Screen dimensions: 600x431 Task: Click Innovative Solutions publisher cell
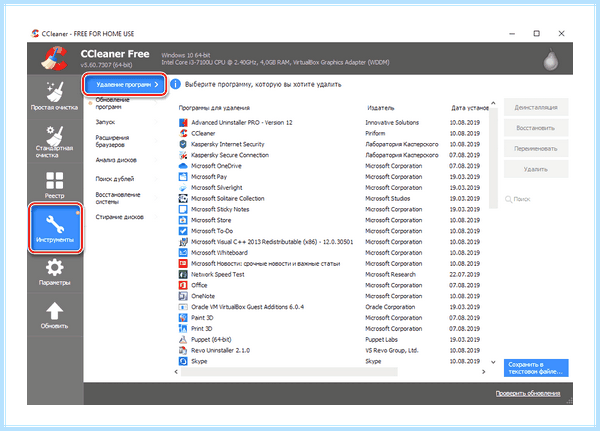392,122
